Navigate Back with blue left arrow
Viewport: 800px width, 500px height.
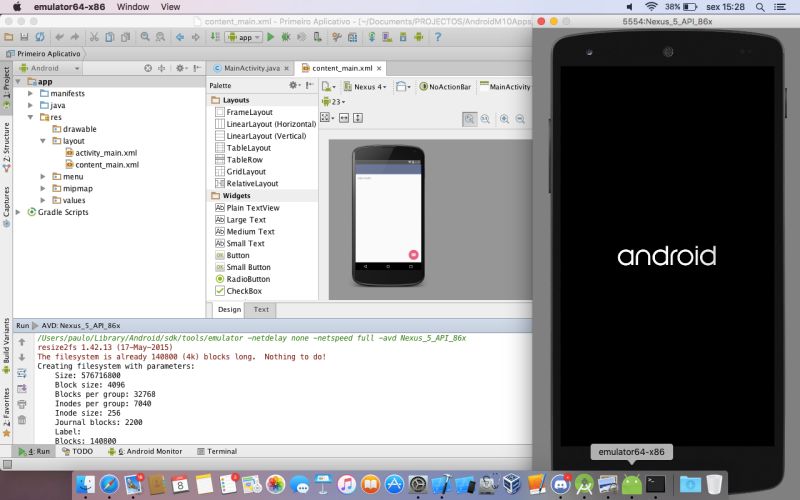(x=180, y=37)
